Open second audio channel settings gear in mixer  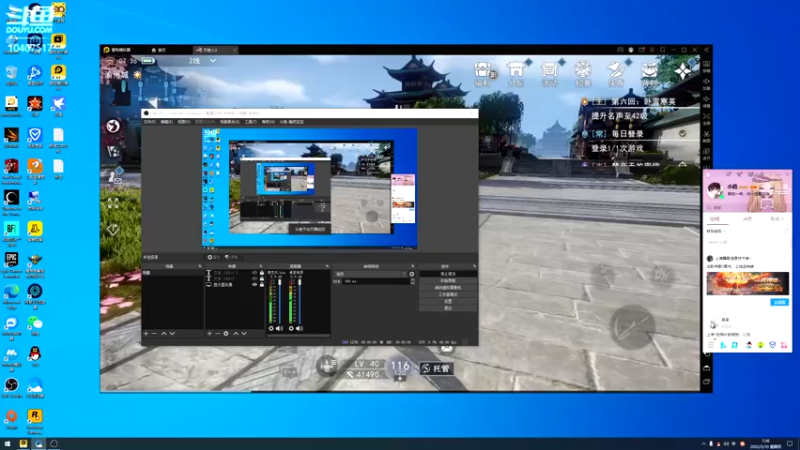(x=291, y=329)
